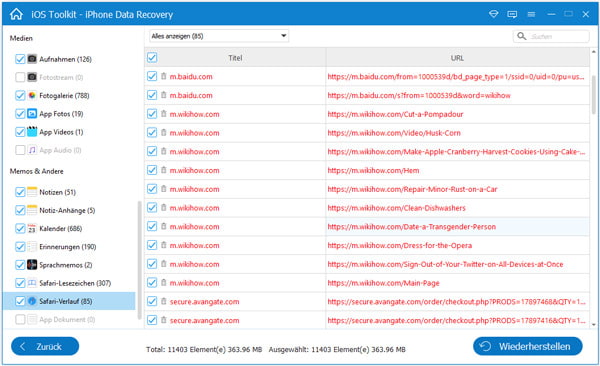Image resolution: width=600 pixels, height=366 pixels.
Task: Select Notizen (51) category
Action: (x=57, y=192)
